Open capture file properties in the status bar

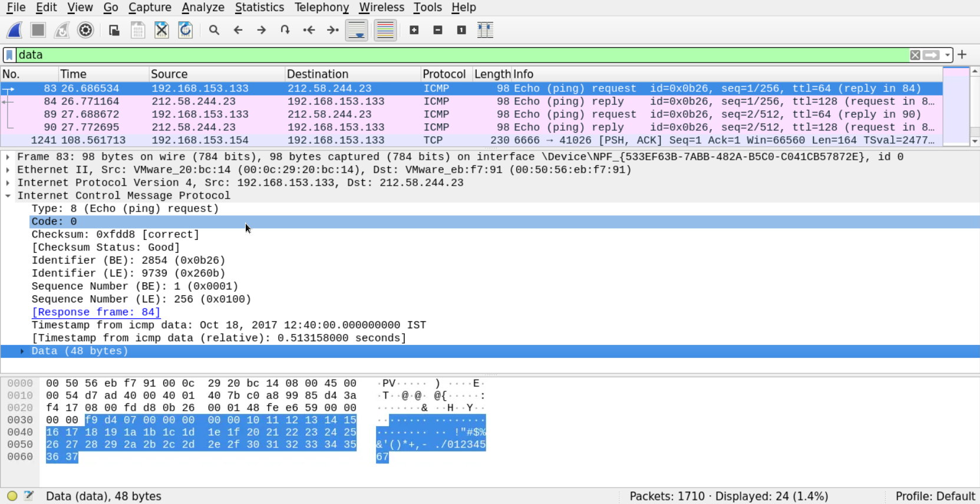(28, 496)
